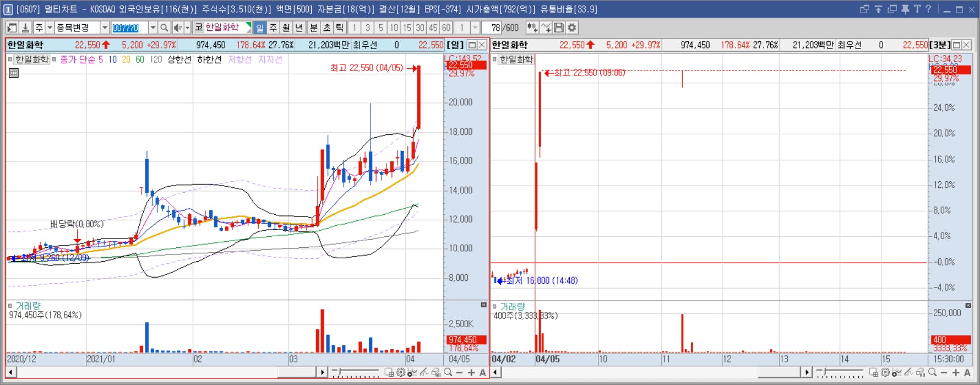980x385 pixels.
Task: Choose the 30 interval preset
Action: pyautogui.click(x=420, y=28)
